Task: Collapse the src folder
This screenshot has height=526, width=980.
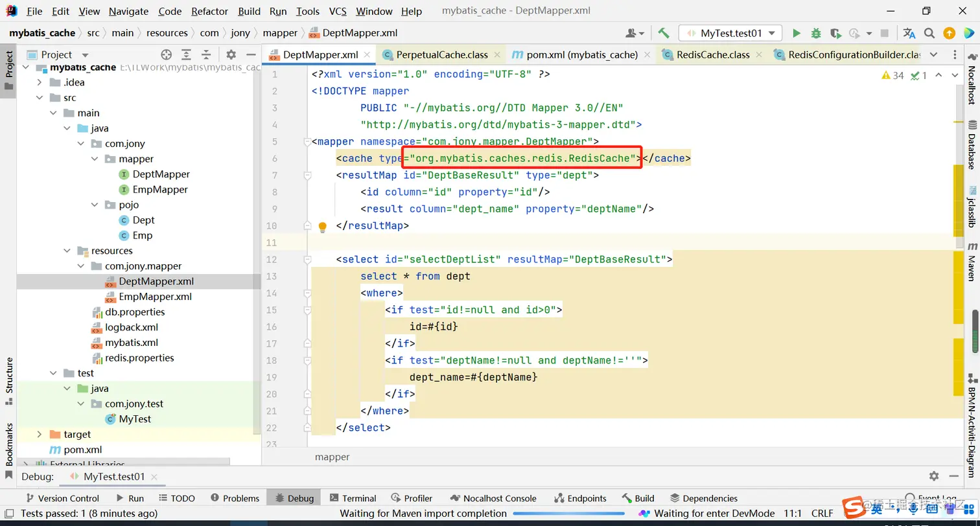Action: point(40,98)
